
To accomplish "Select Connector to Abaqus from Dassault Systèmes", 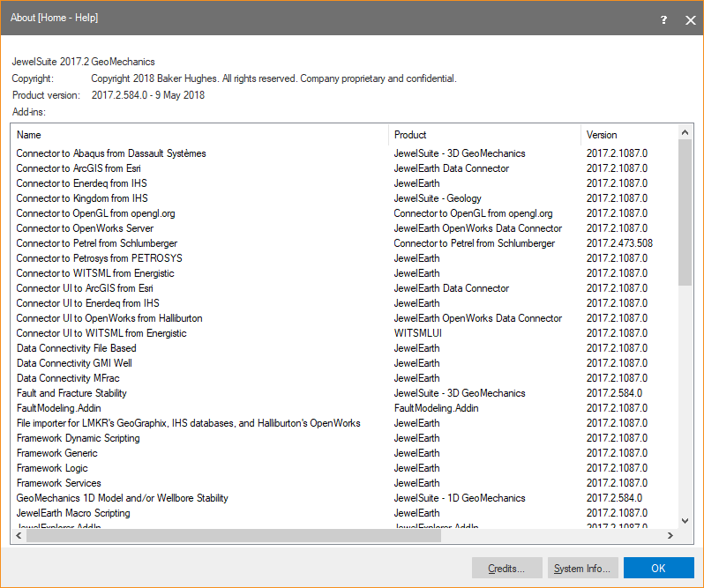I will pos(111,153).
